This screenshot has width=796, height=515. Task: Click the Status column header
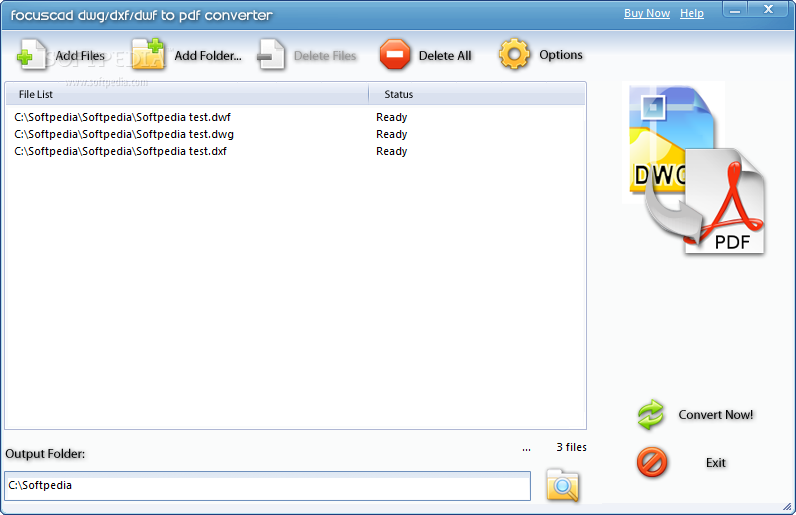[477, 94]
